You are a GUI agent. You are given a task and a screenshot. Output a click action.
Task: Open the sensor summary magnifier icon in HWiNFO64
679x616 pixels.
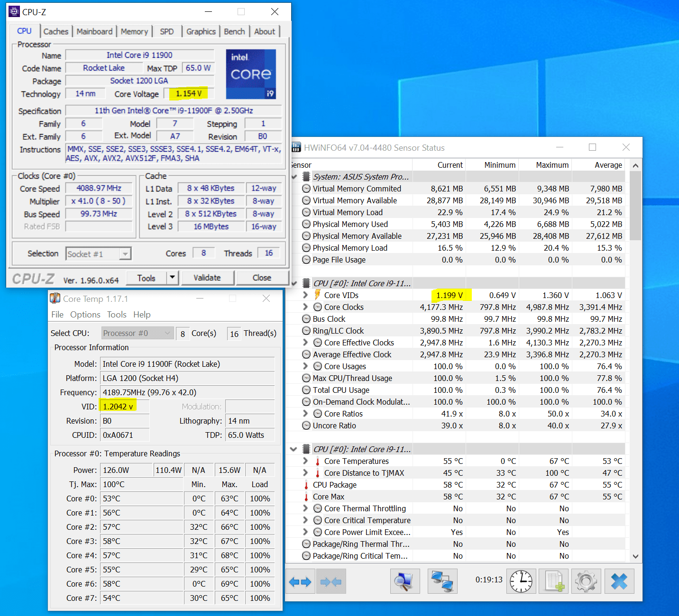405,581
